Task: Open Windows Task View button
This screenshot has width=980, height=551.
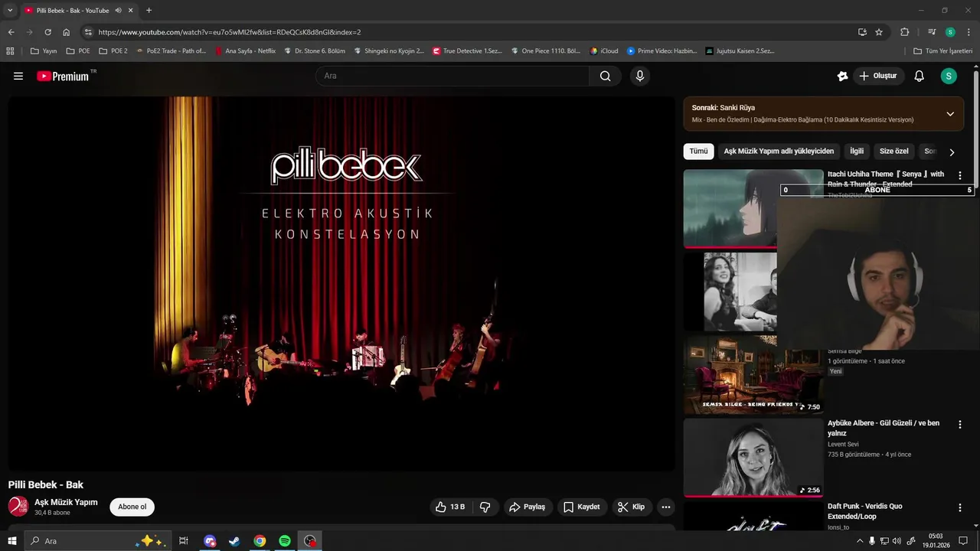Action: pyautogui.click(x=184, y=541)
